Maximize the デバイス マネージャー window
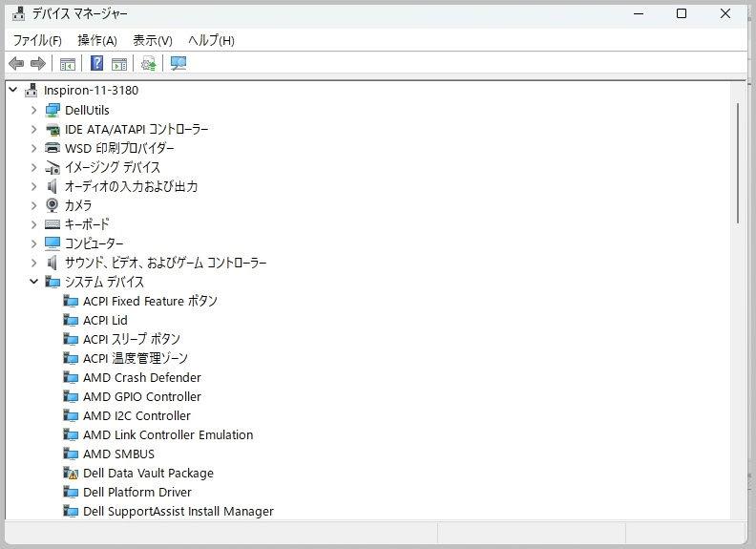Viewport: 756px width, 549px height. (x=682, y=13)
